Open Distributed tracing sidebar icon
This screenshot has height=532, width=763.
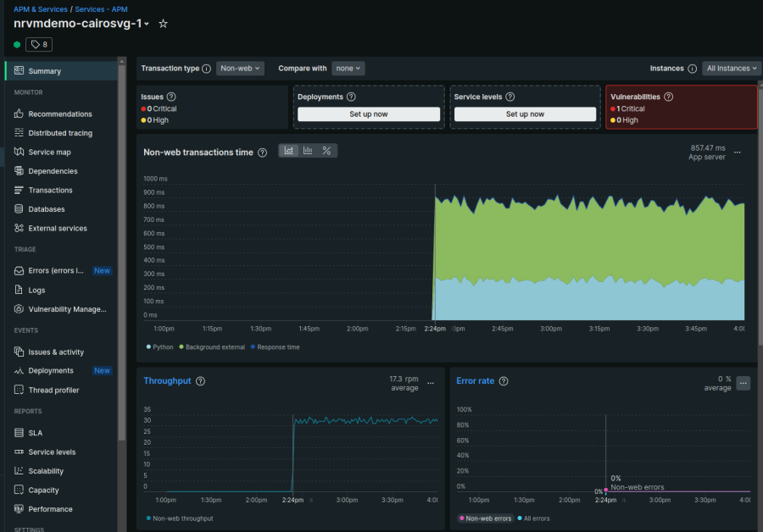tap(19, 133)
